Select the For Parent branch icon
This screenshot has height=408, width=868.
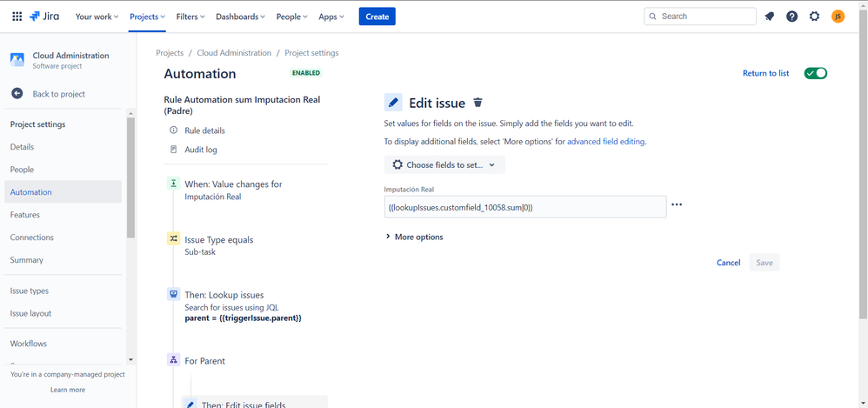174,360
